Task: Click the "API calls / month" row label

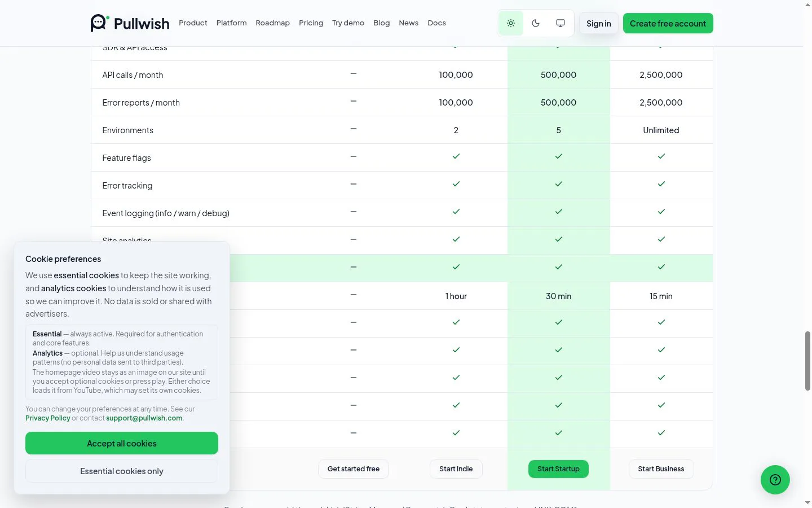Action: 133,75
